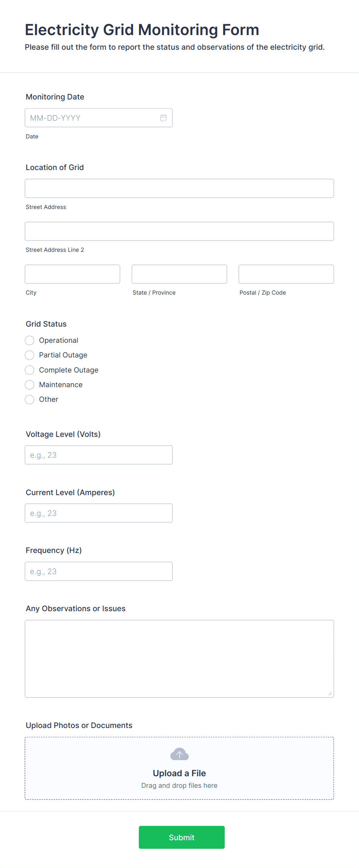This screenshot has width=359, height=868.
Task: Focus Street Address Line 2 field
Action: (179, 231)
